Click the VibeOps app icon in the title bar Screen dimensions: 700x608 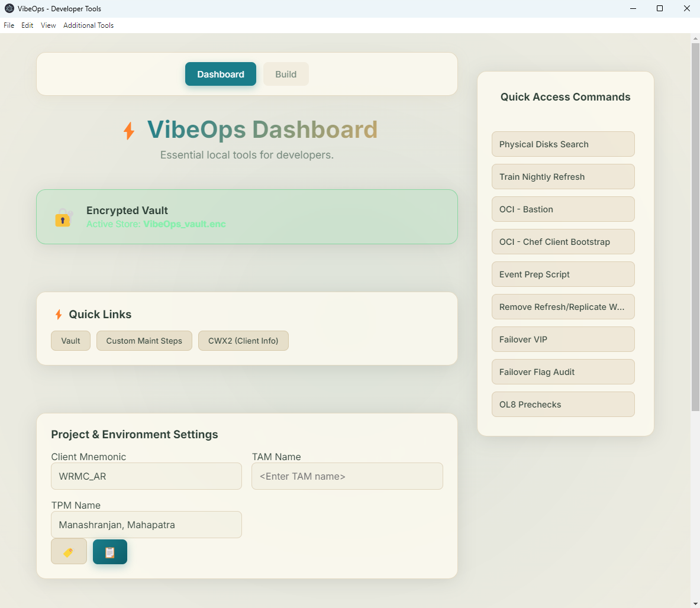[x=8, y=8]
